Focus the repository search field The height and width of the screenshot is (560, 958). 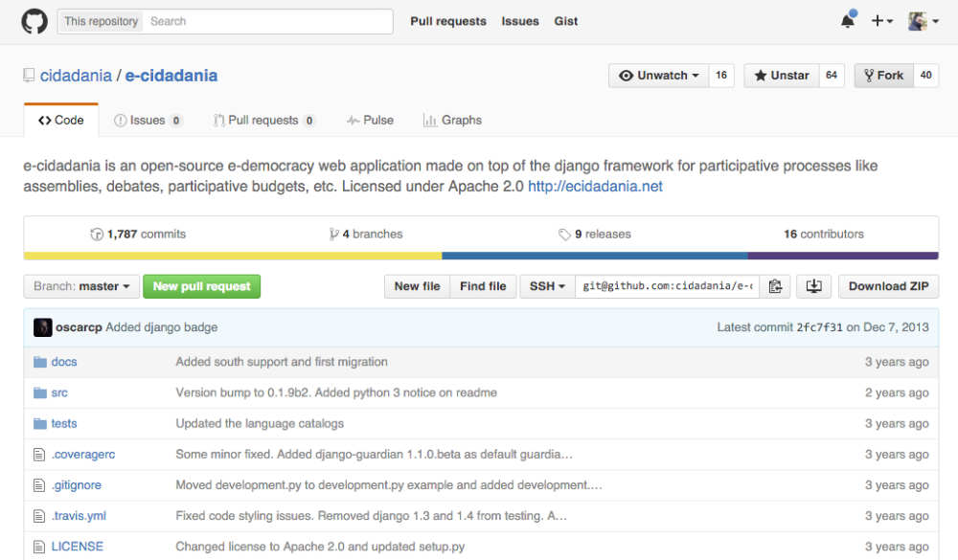pos(268,21)
